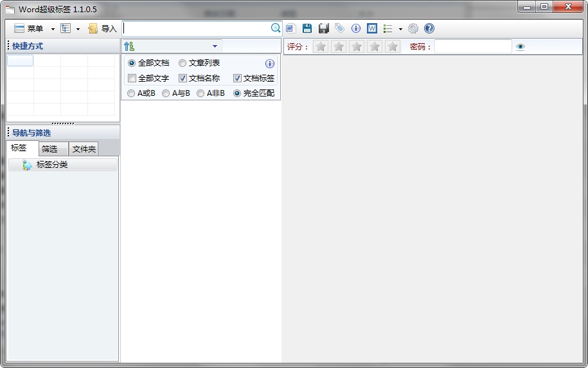
Task: Click the magnifier search icon
Action: (x=276, y=28)
